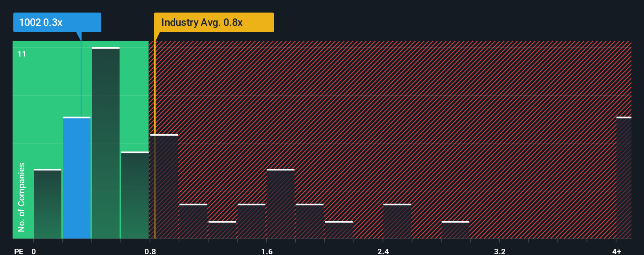Click the bar above the 1.6 axis label
The width and height of the screenshot is (644, 255).
point(280,204)
